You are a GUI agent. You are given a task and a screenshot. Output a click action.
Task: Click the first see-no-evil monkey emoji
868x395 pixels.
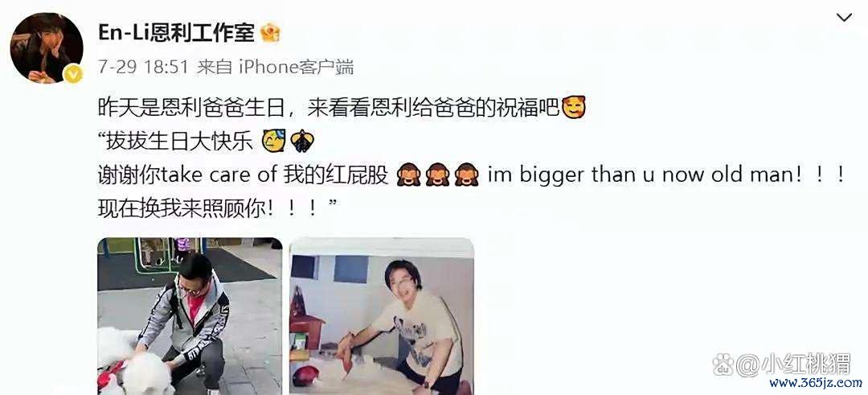point(408,175)
